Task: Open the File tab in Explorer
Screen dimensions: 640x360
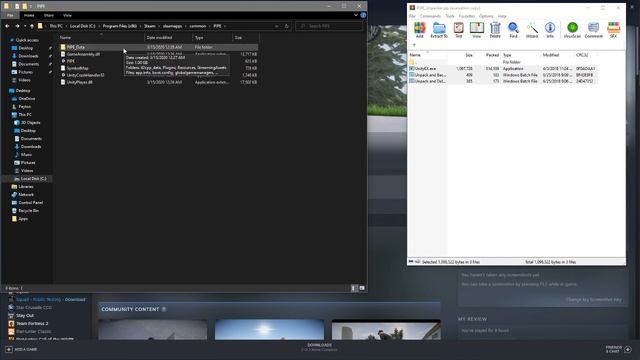Action: 10,15
